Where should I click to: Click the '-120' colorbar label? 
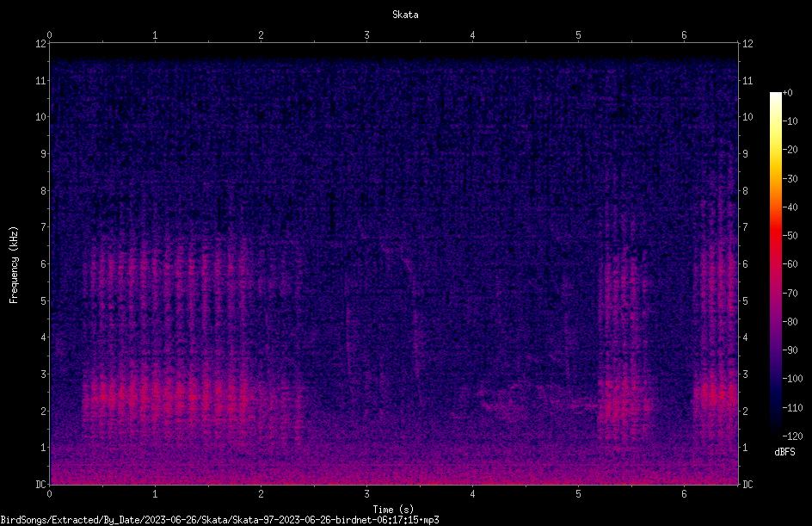(792, 436)
